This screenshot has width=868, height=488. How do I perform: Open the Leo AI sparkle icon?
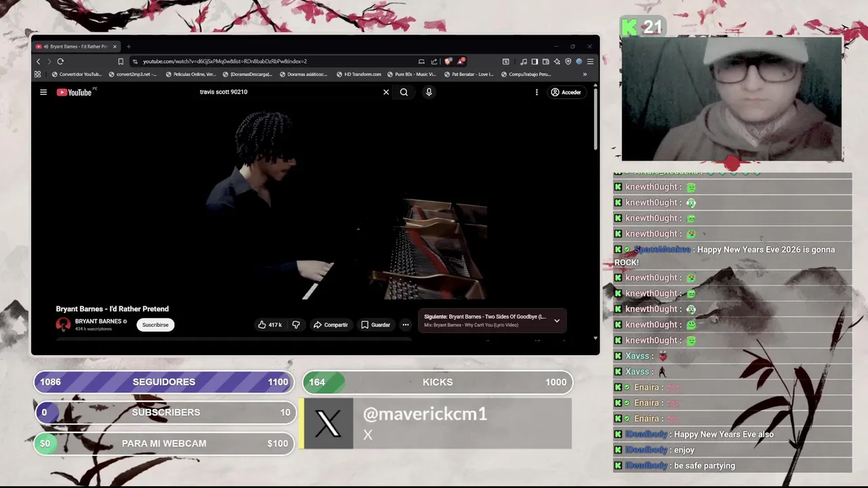click(557, 61)
